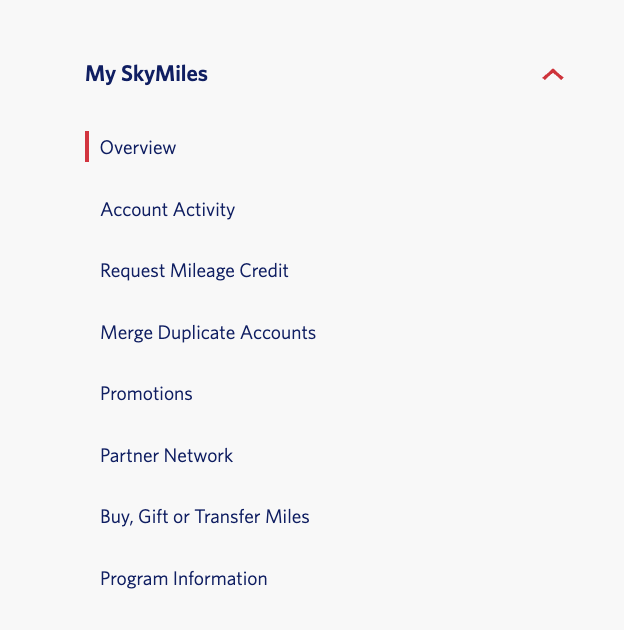Click the word Network in Partner Network
The height and width of the screenshot is (630, 624).
click(198, 456)
